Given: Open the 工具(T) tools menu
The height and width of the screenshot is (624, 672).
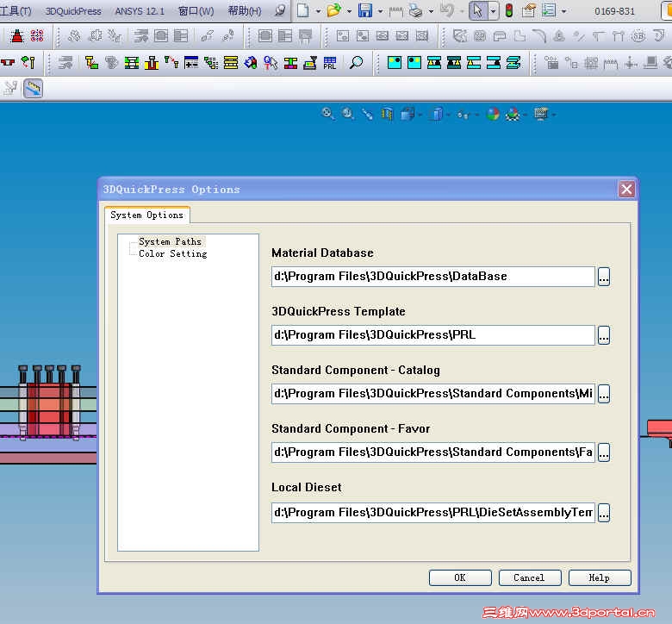Looking at the screenshot, I should pyautogui.click(x=15, y=10).
